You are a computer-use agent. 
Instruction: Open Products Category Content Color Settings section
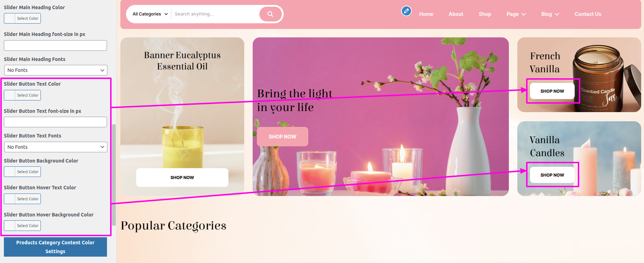point(56,247)
